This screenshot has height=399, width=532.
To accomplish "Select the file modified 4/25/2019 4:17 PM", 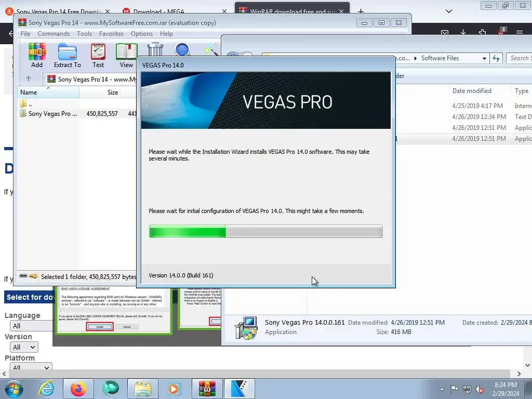I will point(464,106).
